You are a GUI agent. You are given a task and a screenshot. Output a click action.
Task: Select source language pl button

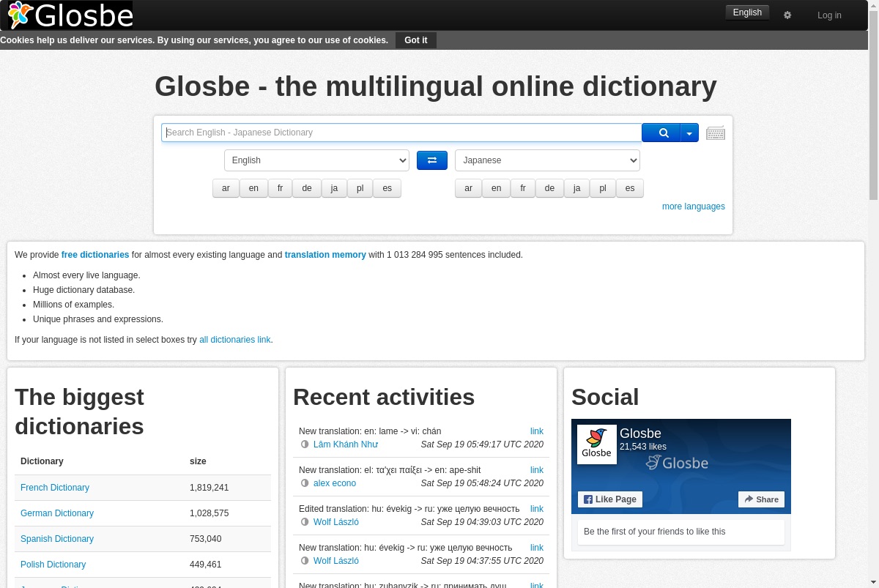pos(360,188)
